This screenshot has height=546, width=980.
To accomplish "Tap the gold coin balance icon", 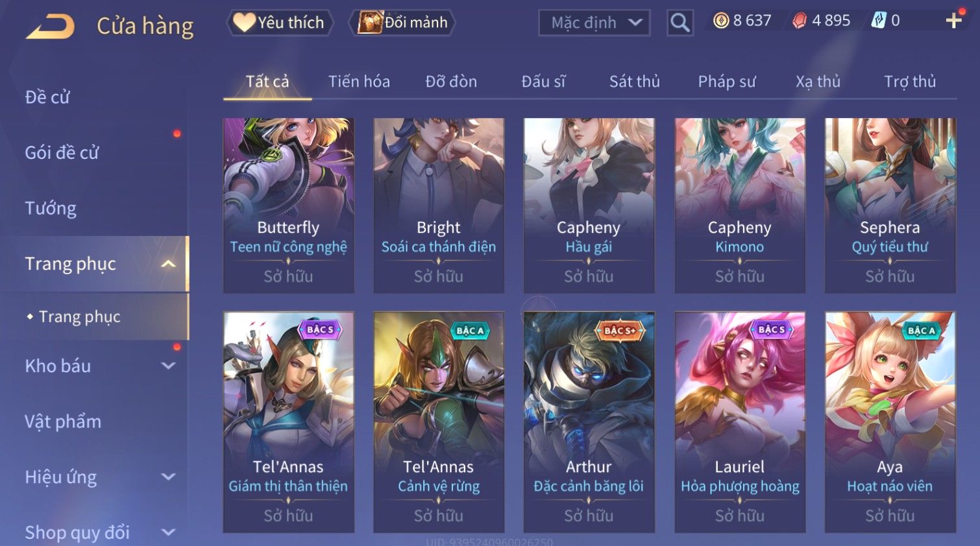I will (720, 21).
